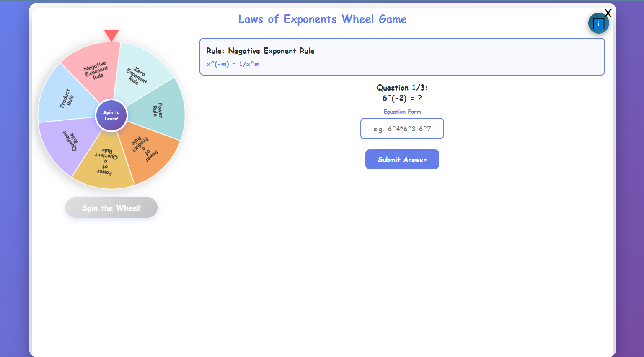Select the Question 1/3 heading

[402, 88]
